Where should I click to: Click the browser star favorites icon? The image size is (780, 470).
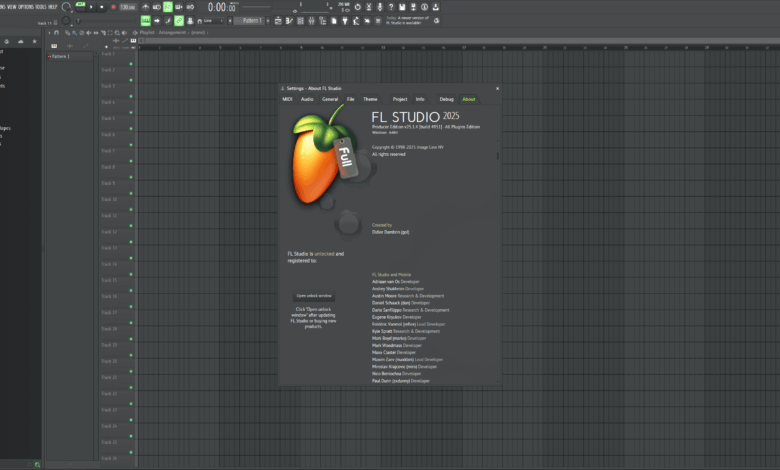(34, 41)
